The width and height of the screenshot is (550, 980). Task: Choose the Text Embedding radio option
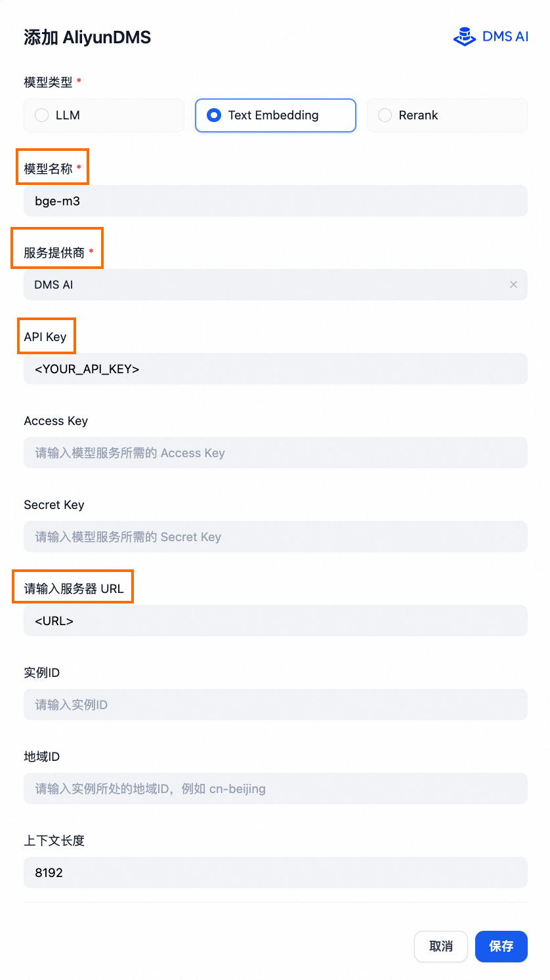(275, 115)
